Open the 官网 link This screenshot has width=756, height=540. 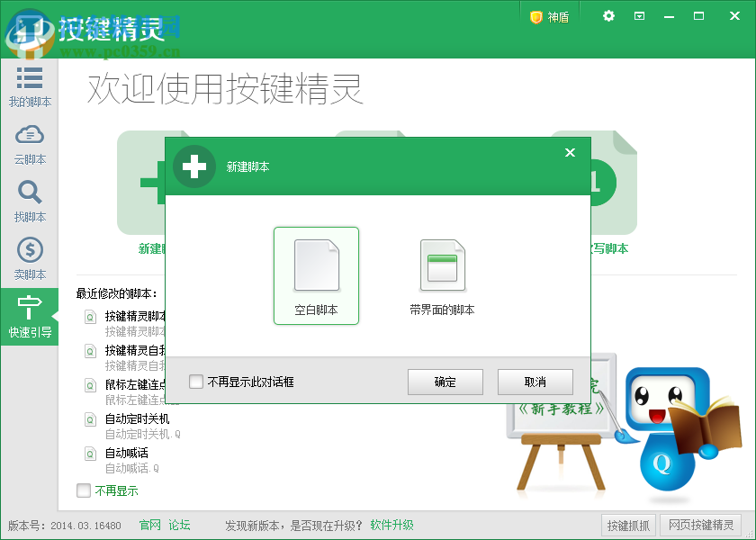(150, 525)
